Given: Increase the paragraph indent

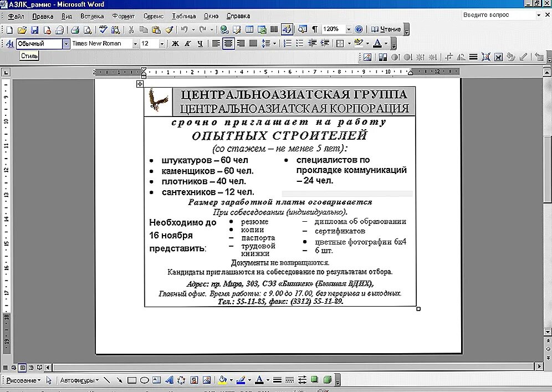Looking at the screenshot, I should coord(325,44).
